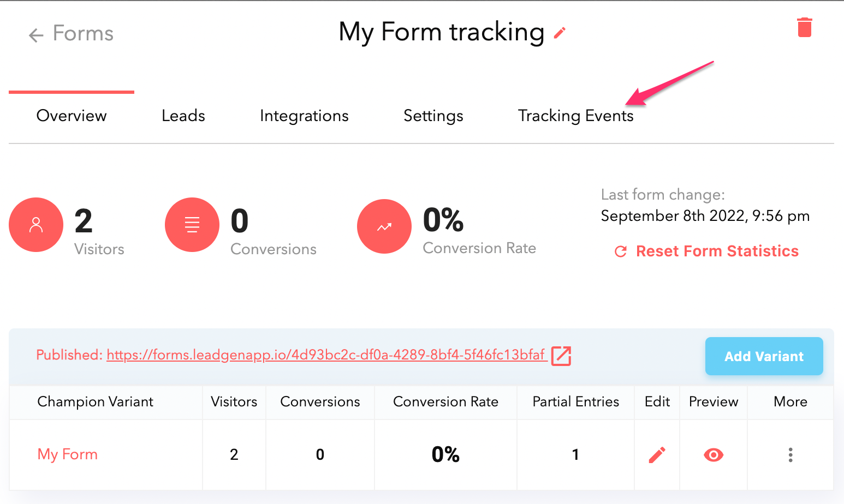Viewport: 844px width, 504px height.
Task: Click the Add Variant button
Action: tap(764, 356)
